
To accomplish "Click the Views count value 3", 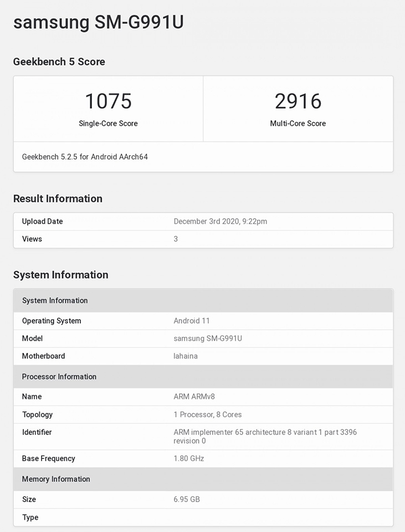I will coord(176,239).
